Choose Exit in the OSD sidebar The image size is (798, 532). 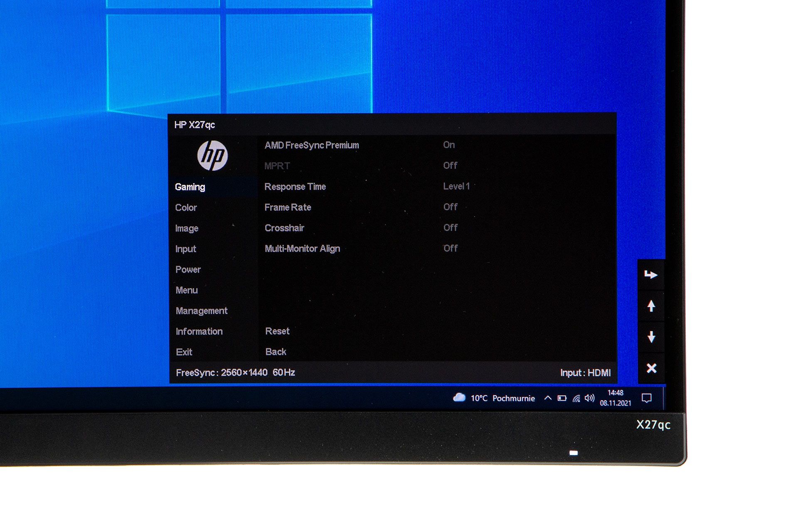click(184, 352)
